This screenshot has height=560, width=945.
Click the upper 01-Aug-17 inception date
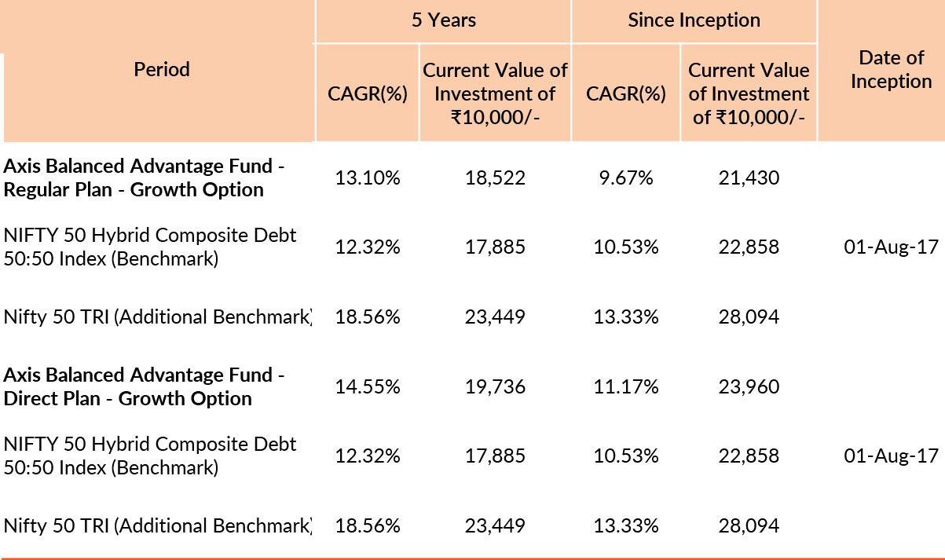pos(891,247)
